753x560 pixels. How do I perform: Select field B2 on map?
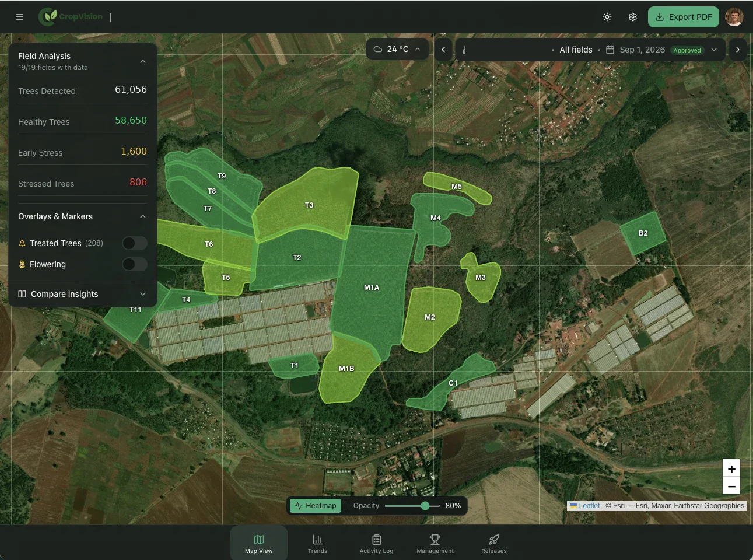tap(643, 233)
